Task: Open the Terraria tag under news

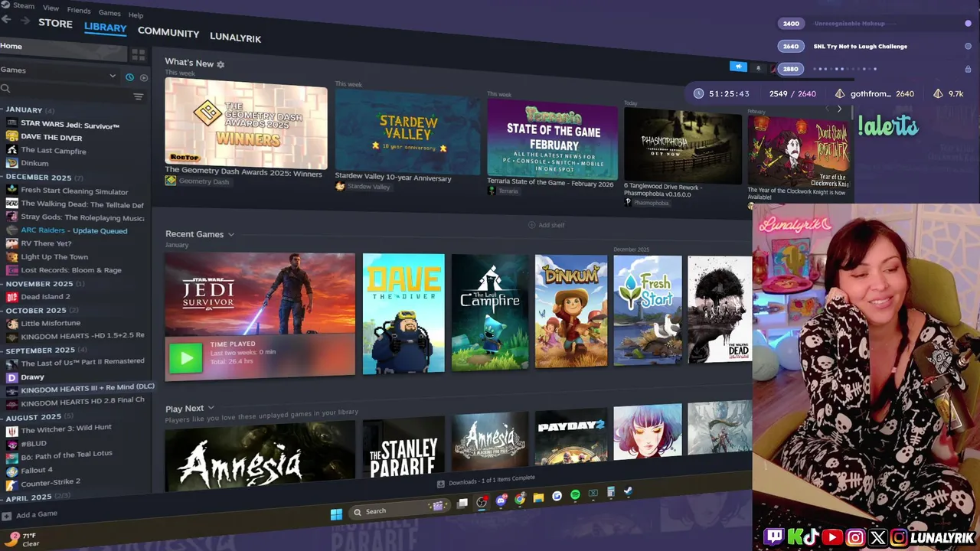Action: tap(503, 191)
